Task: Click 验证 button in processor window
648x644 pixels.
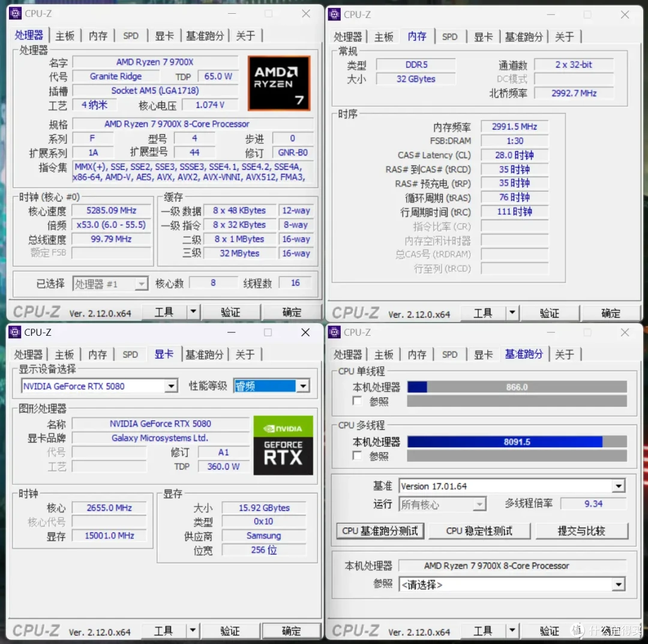Action: (x=230, y=312)
